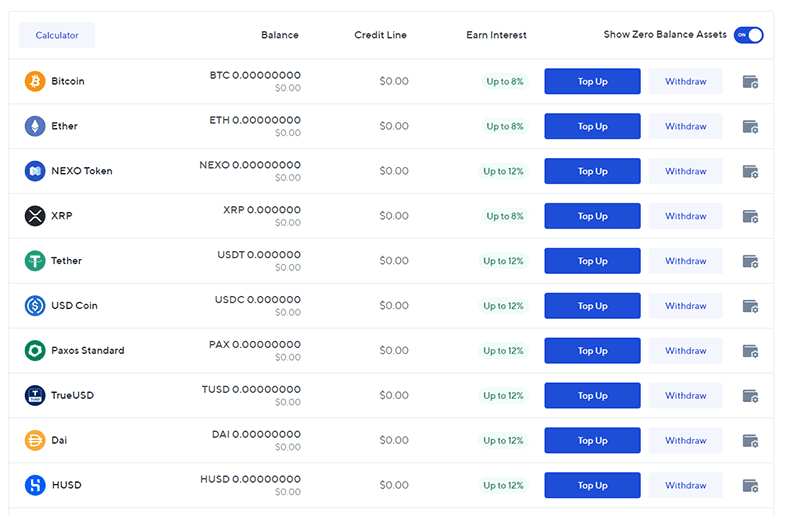Click the Ether coin icon
Screen dimensions: 785x516
35,126
